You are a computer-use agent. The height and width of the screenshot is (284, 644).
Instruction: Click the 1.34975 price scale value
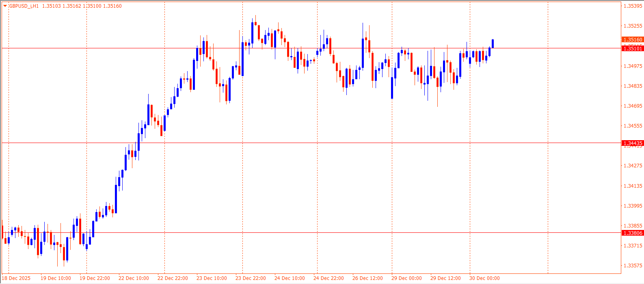(x=633, y=66)
